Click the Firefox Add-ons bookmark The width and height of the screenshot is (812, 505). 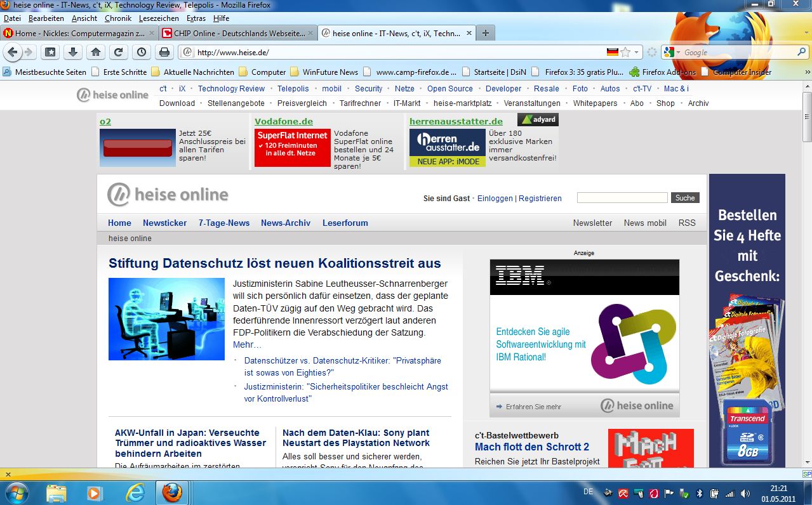click(662, 72)
